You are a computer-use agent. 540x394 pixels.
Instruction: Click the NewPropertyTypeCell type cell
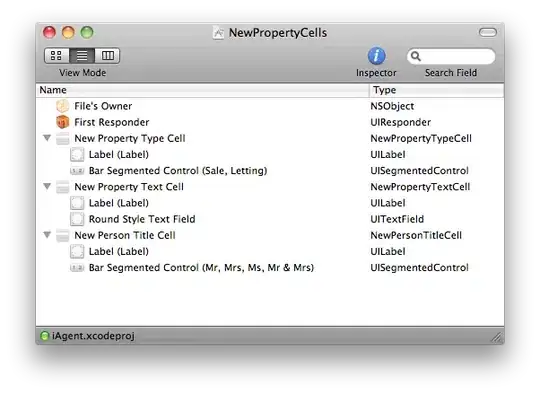pos(421,138)
